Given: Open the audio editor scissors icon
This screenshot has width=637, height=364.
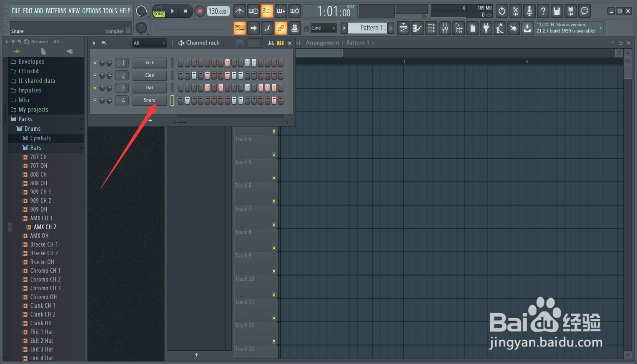Looking at the screenshot, I should [516, 11].
